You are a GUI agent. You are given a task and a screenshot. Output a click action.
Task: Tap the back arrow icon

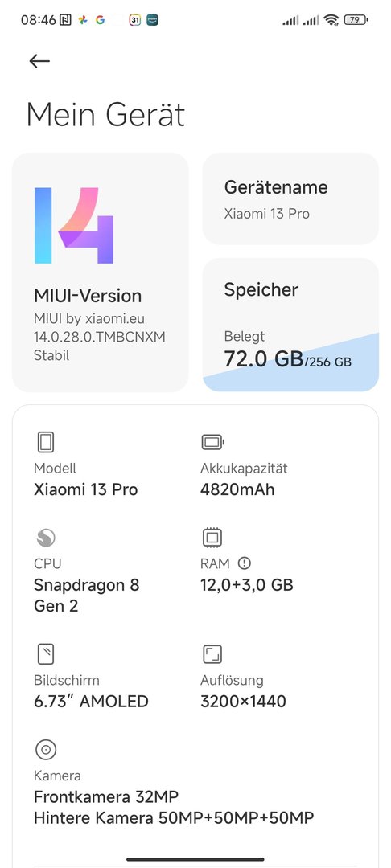[39, 61]
